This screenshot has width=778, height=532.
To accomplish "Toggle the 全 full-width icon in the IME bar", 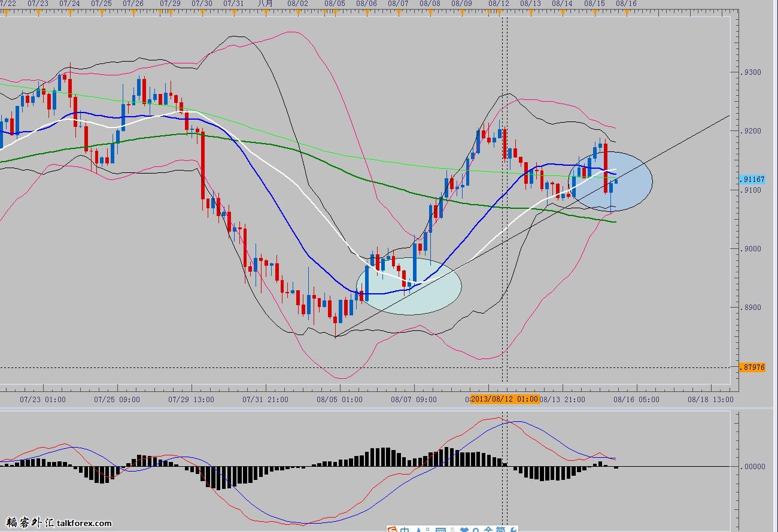I will click(x=490, y=529).
